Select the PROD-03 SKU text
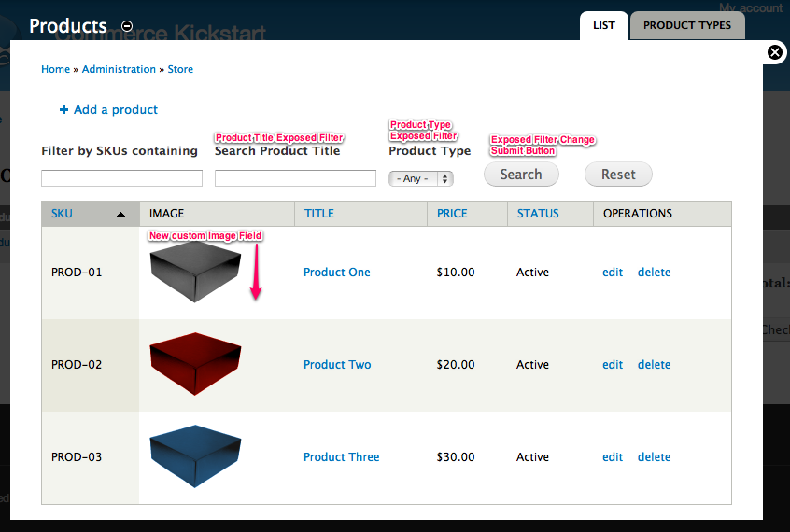 coord(77,457)
